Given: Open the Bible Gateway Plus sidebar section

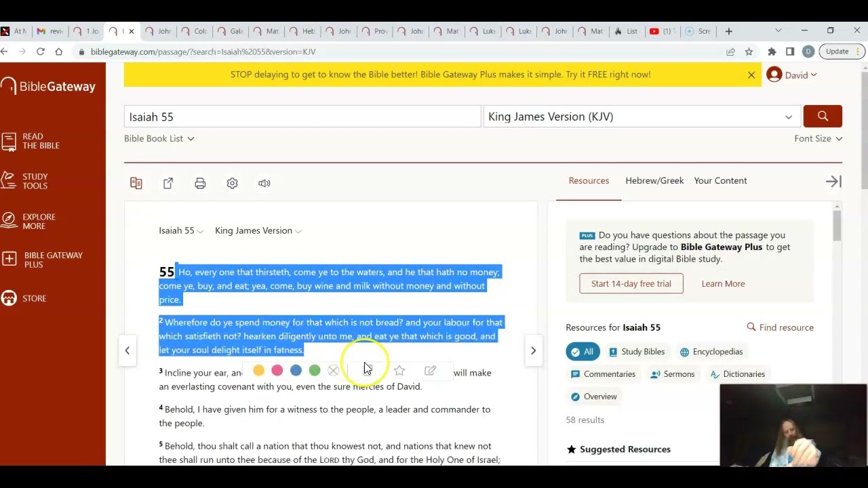Looking at the screenshot, I should coord(42,260).
